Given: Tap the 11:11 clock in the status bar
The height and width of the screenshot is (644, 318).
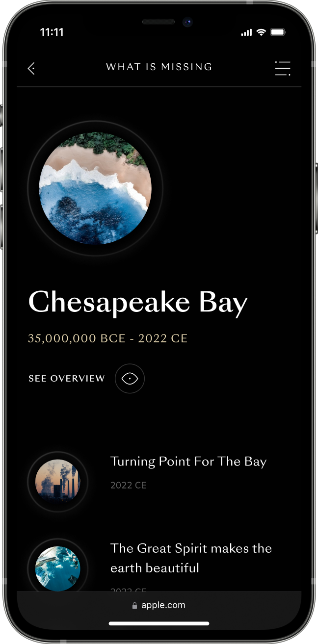Looking at the screenshot, I should pos(52,32).
